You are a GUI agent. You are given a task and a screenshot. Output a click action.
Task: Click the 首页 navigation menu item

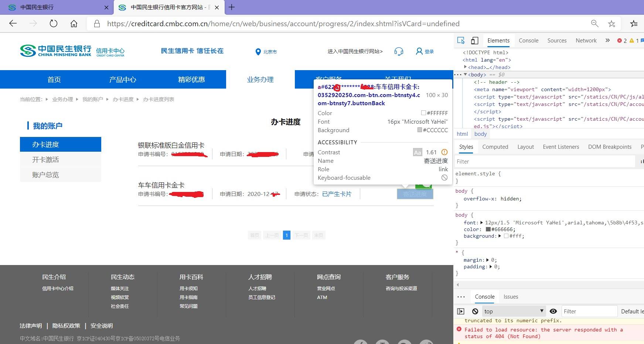54,79
